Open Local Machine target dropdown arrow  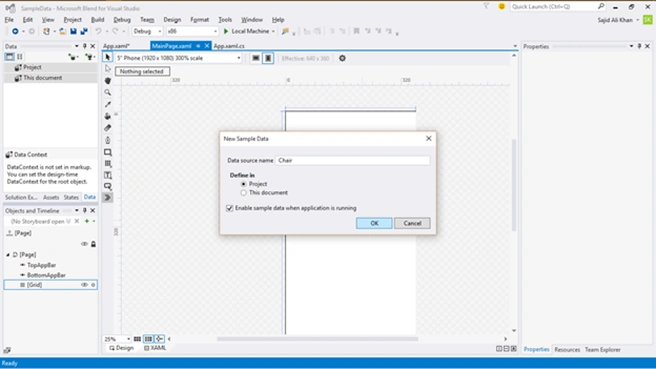(273, 31)
